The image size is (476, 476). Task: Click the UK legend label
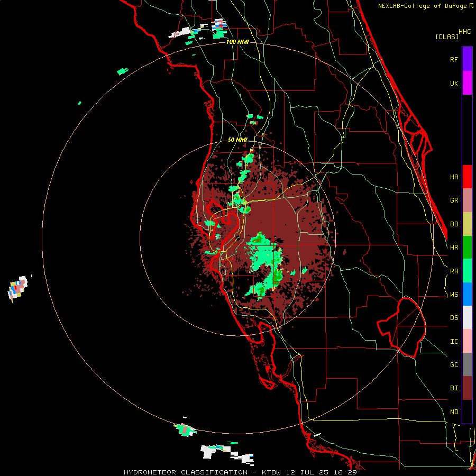454,83
